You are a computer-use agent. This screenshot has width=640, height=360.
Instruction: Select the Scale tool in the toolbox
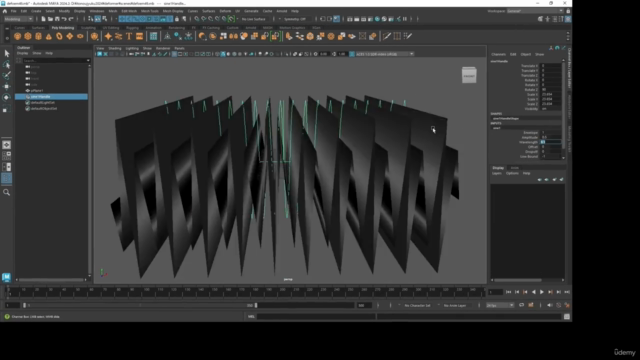(x=7, y=109)
